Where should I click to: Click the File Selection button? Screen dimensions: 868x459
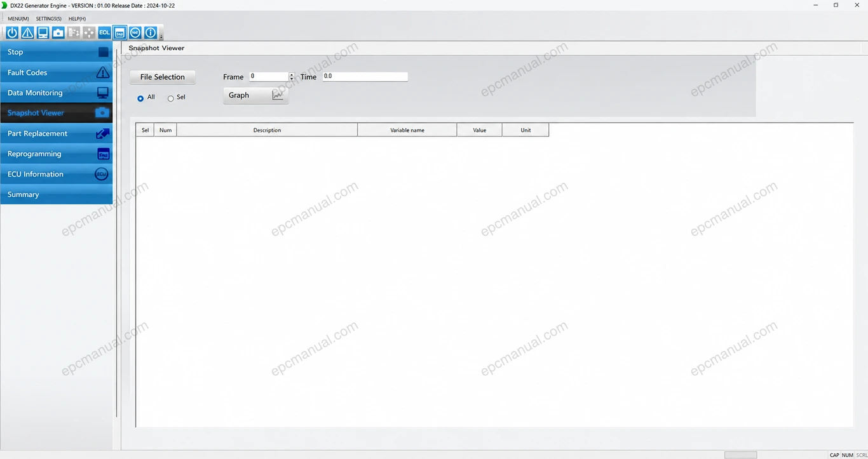pos(163,77)
